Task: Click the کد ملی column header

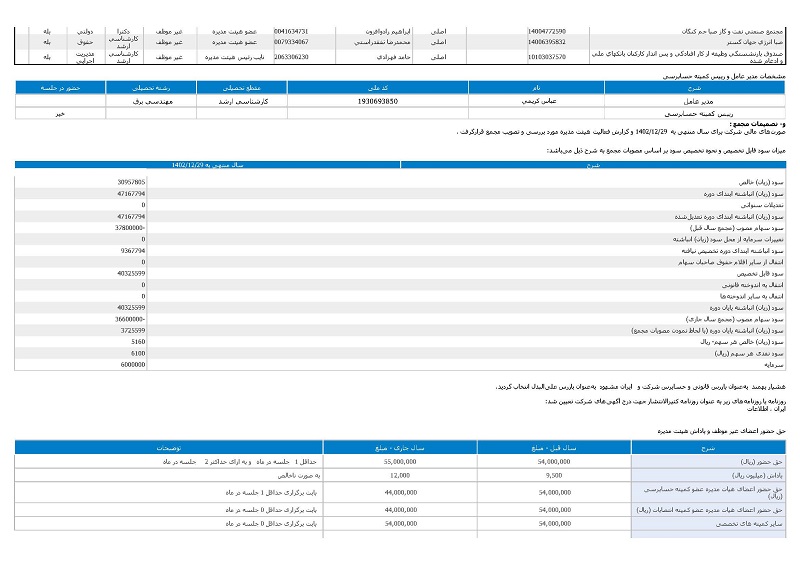Action: (378, 88)
